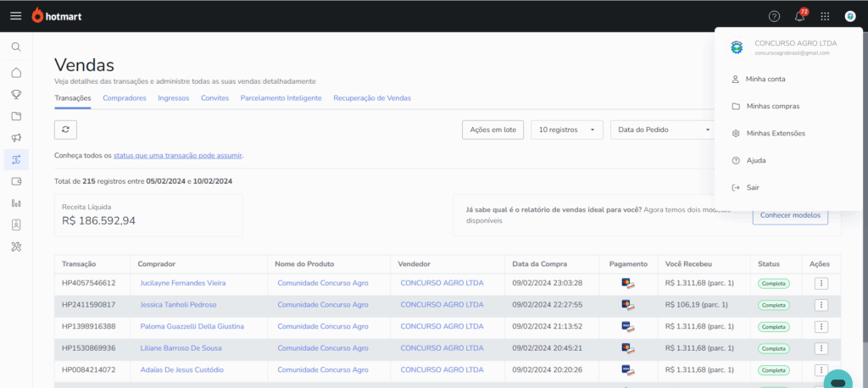The width and height of the screenshot is (868, 388).
Task: Open notifications bell with 72 badge
Action: click(x=800, y=15)
